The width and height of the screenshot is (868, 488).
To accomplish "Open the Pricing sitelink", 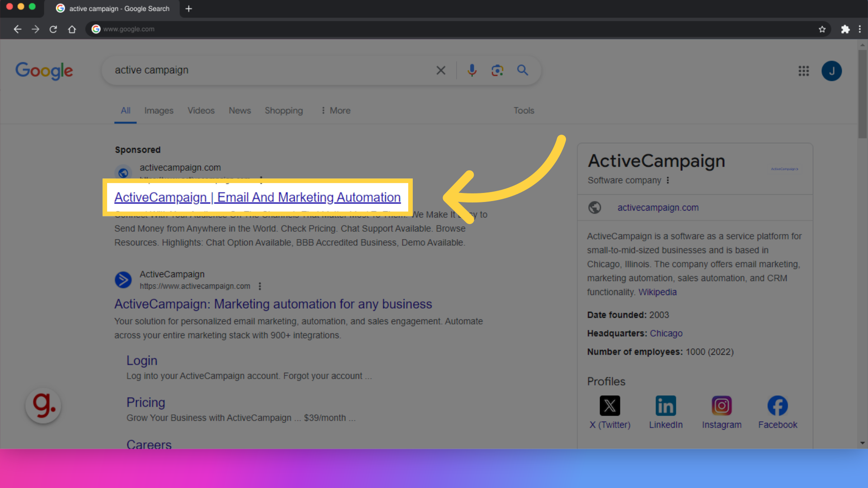I will click(146, 402).
